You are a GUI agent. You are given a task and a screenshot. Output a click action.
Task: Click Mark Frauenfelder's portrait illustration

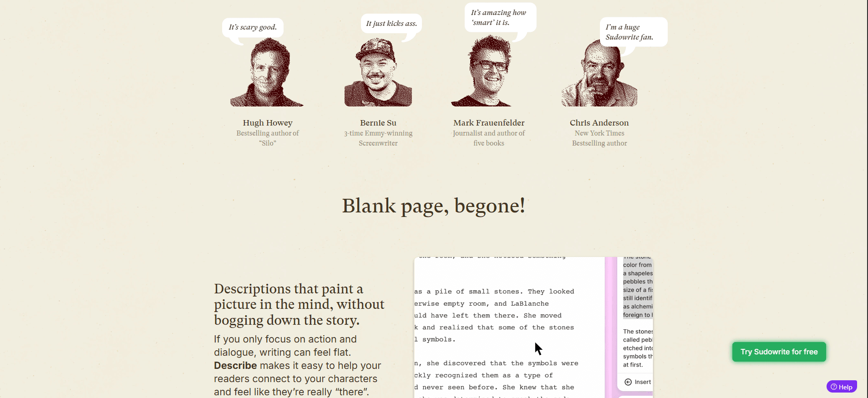tap(488, 73)
